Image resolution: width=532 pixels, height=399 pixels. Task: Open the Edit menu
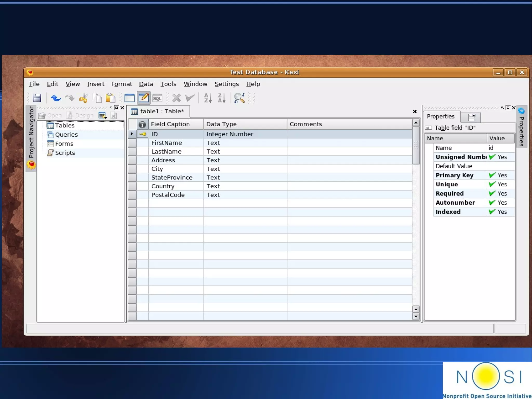point(52,84)
